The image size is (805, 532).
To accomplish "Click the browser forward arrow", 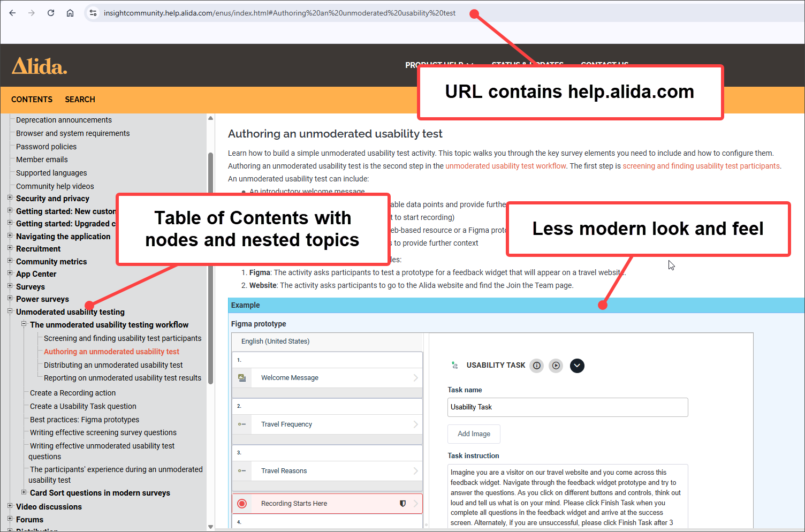I will click(x=32, y=13).
